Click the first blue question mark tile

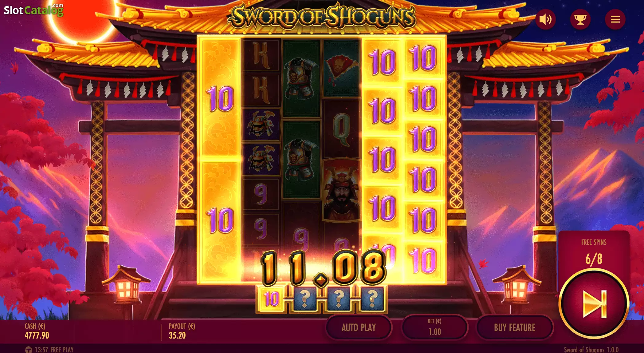pos(305,299)
